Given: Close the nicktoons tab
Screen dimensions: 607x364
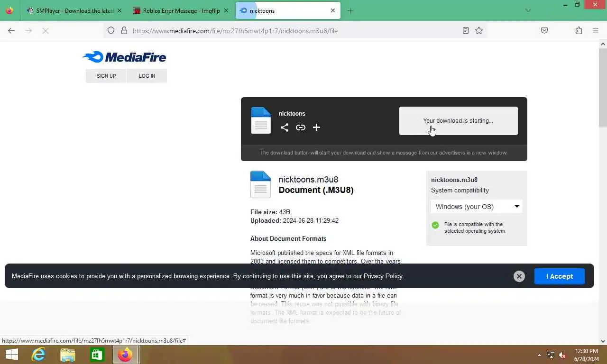Looking at the screenshot, I should [333, 10].
